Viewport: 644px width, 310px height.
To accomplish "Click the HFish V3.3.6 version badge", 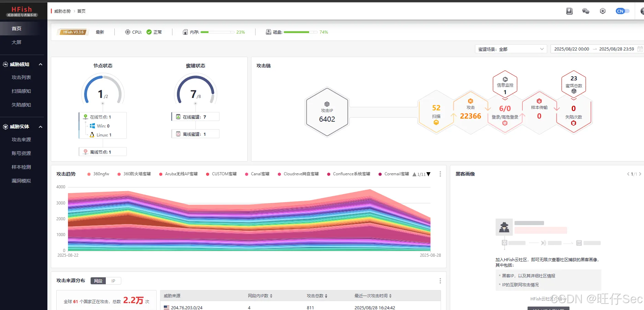I will point(73,32).
